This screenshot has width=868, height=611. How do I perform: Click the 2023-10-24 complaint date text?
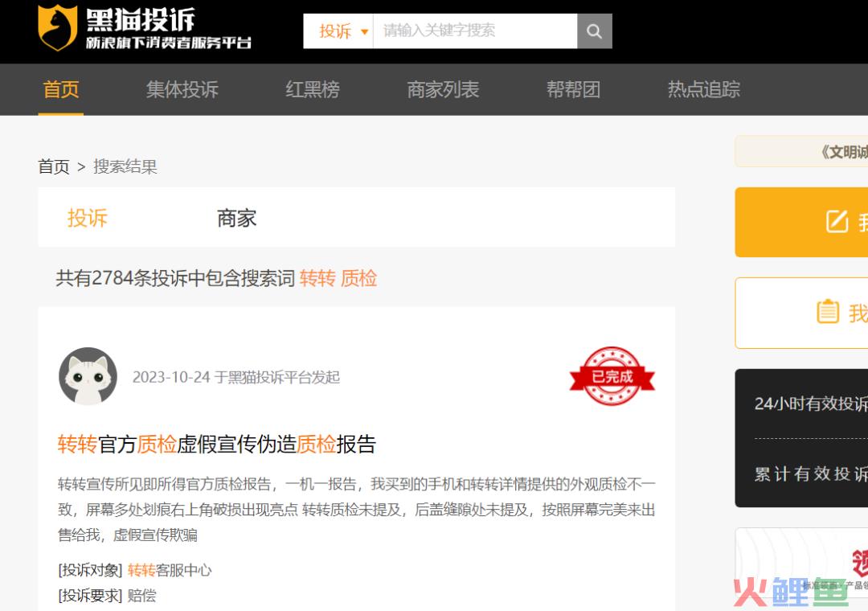(x=235, y=377)
